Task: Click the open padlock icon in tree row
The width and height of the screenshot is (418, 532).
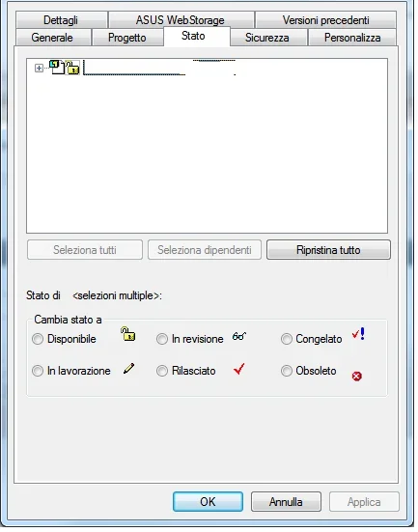Action: [72, 68]
